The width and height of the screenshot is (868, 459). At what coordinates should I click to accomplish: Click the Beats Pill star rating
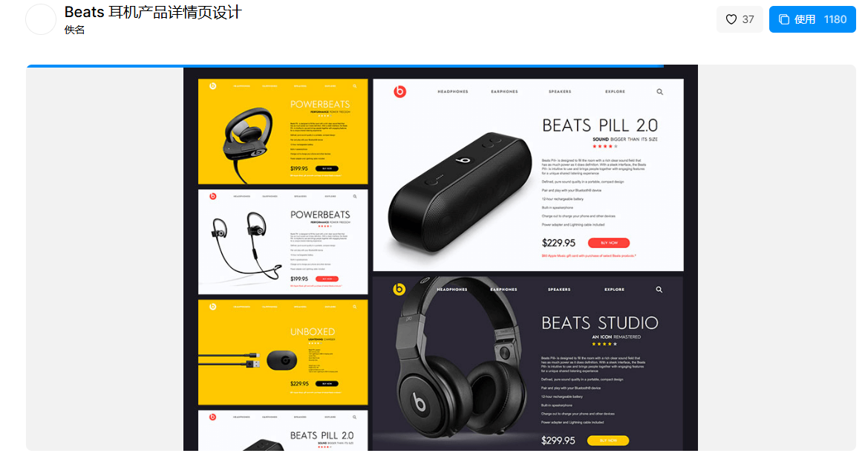pos(605,147)
